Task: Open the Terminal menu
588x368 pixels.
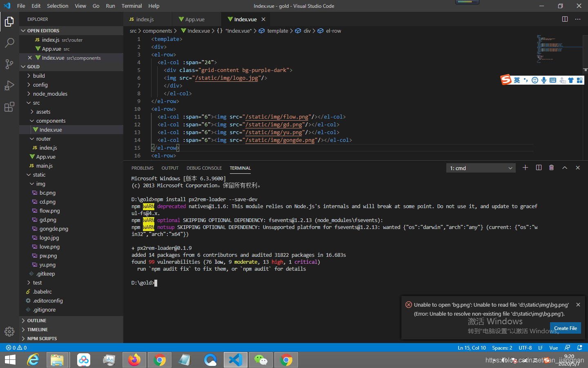Action: (131, 6)
